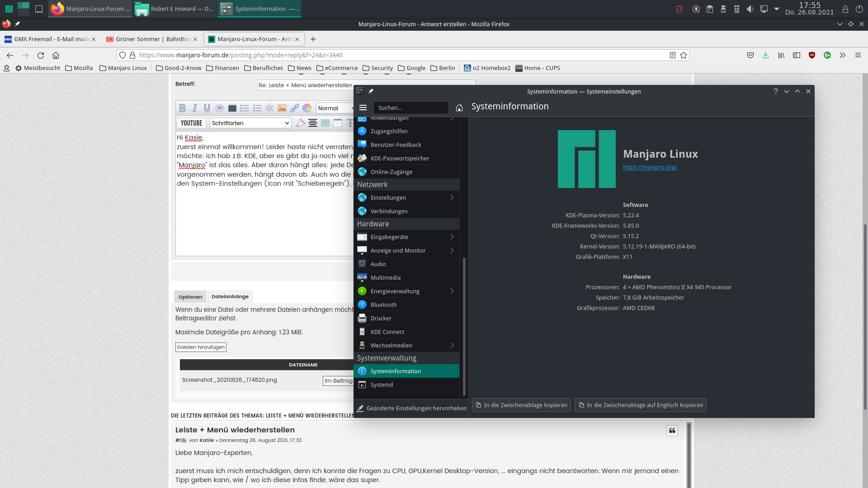This screenshot has height=488, width=868.
Task: Show hidden system tray icons
Action: point(777,9)
